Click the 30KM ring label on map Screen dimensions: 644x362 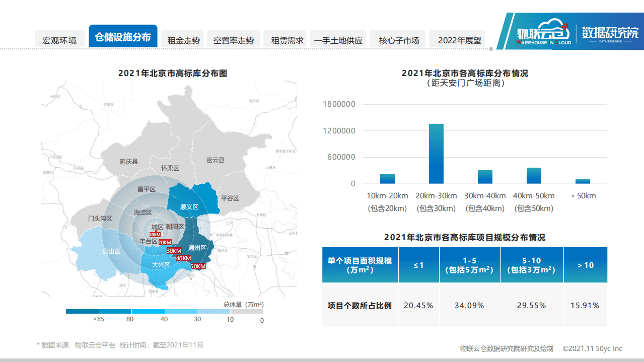click(174, 250)
